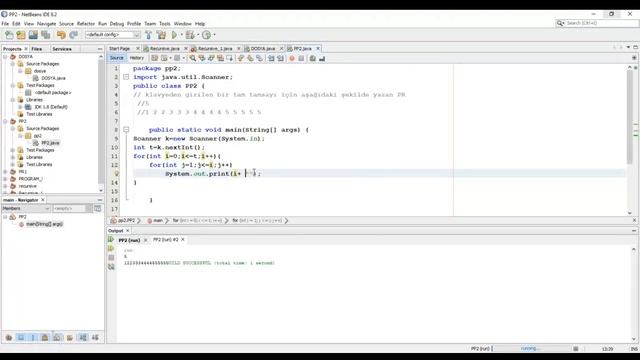
Task: Collapse code fold at main method line
Action: (x=126, y=130)
